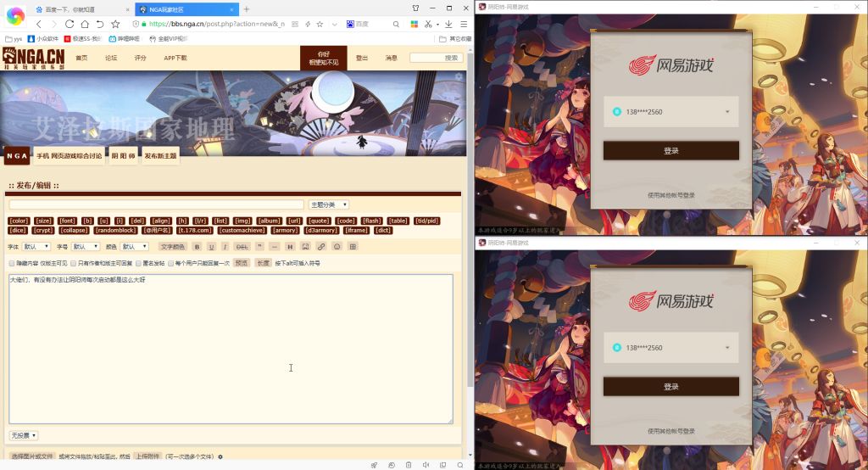Click 登录 button in lower game window
Image resolution: width=868 pixels, height=470 pixels.
[x=671, y=387]
